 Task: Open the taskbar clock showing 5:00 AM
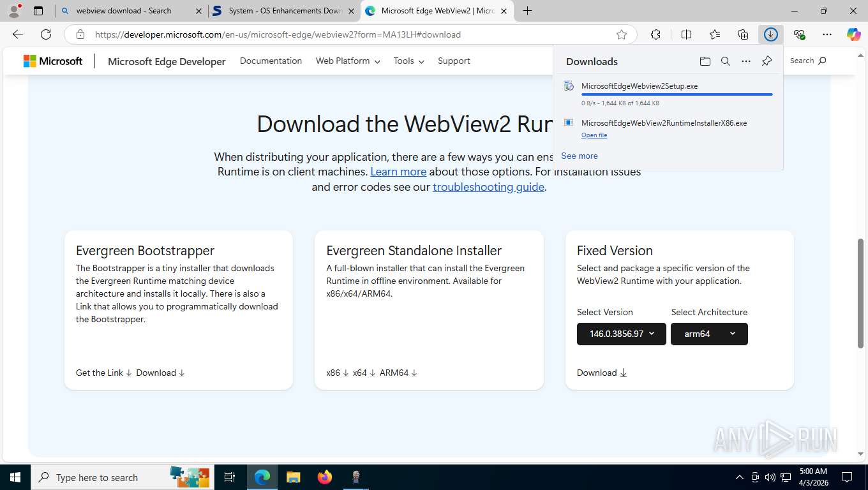coord(812,477)
